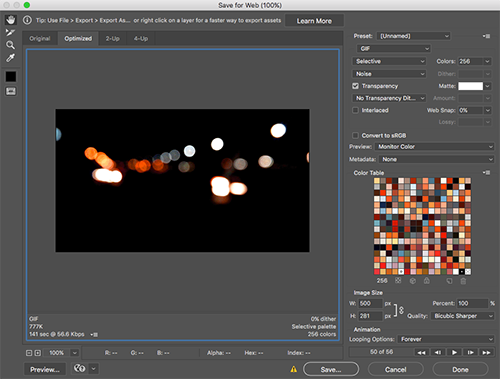Click the web-shift colors cube icon
The image size is (500, 379).
point(413,281)
